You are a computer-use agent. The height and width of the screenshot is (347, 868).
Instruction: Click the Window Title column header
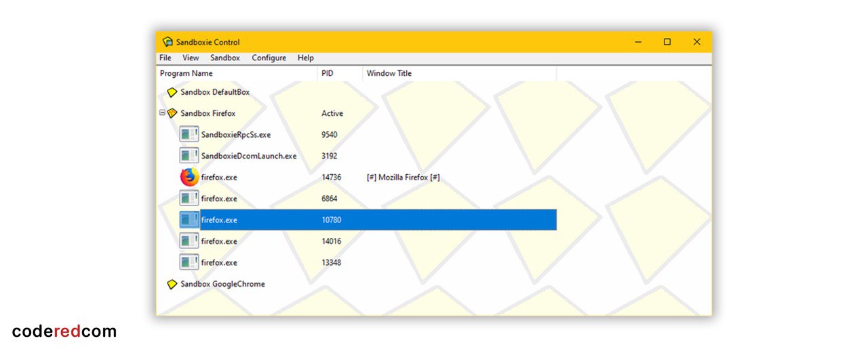pos(460,73)
